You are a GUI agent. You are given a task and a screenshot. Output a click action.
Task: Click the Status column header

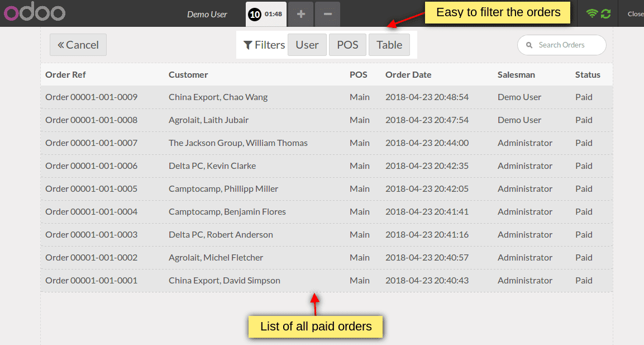coord(588,75)
